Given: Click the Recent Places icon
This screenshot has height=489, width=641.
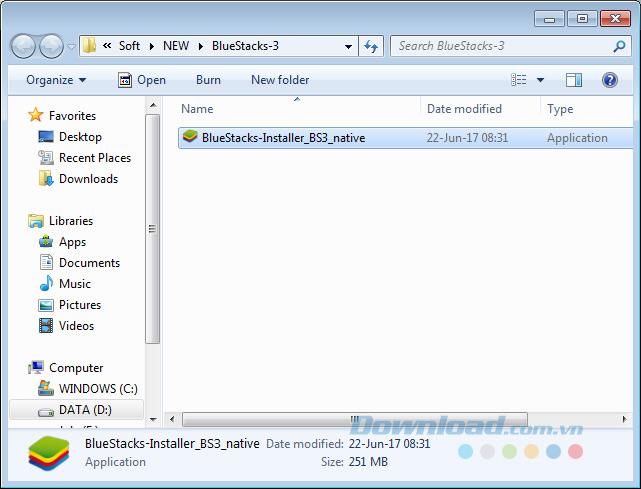Looking at the screenshot, I should pyautogui.click(x=46, y=157).
